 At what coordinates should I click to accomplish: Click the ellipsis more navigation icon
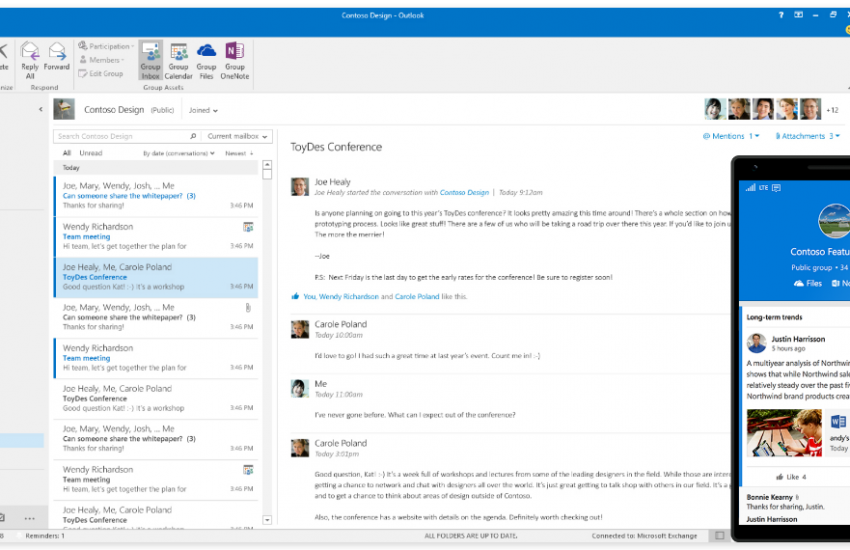click(x=29, y=519)
